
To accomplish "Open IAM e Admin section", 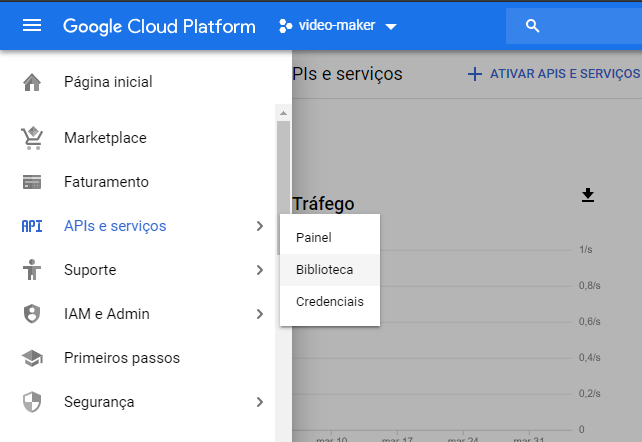I will [107, 314].
